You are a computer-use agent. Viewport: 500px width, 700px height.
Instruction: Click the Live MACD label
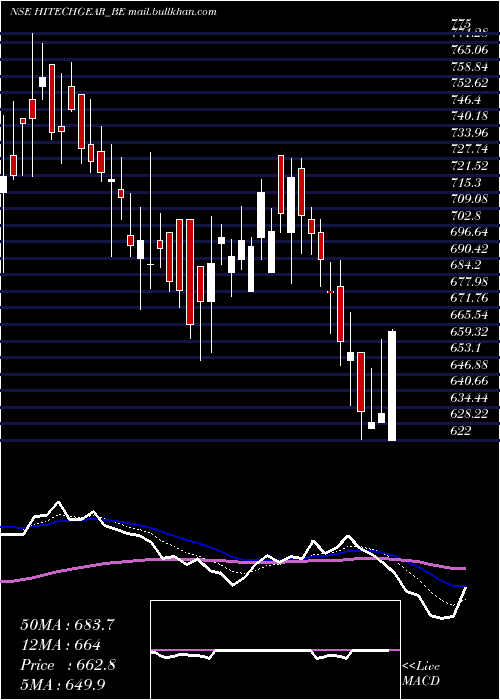[421, 674]
